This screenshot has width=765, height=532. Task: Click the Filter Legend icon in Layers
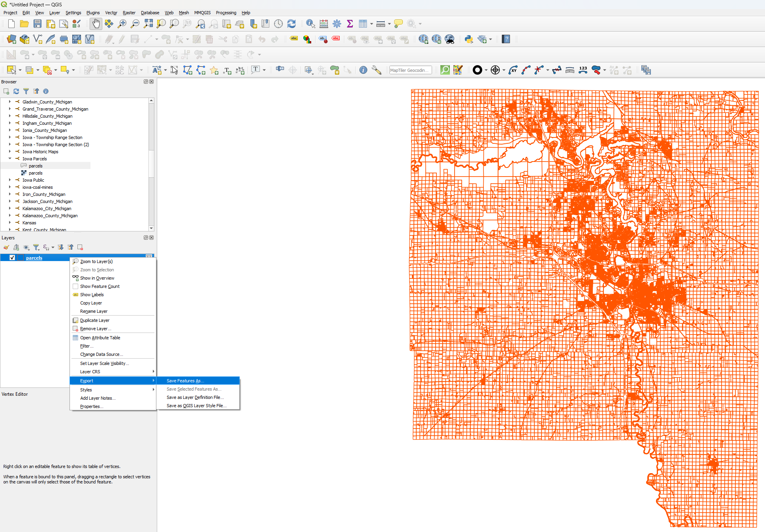[36, 247]
